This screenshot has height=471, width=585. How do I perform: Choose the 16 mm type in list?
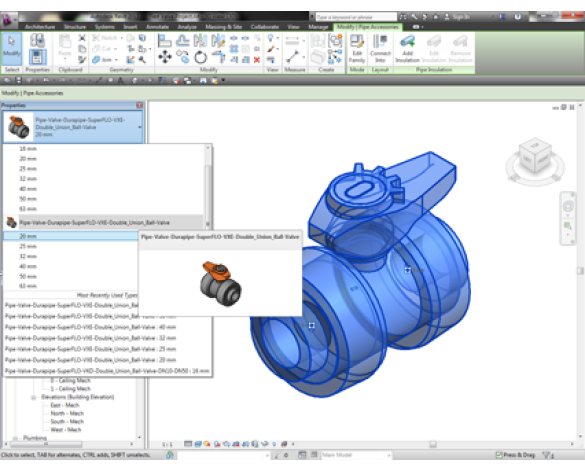28,149
